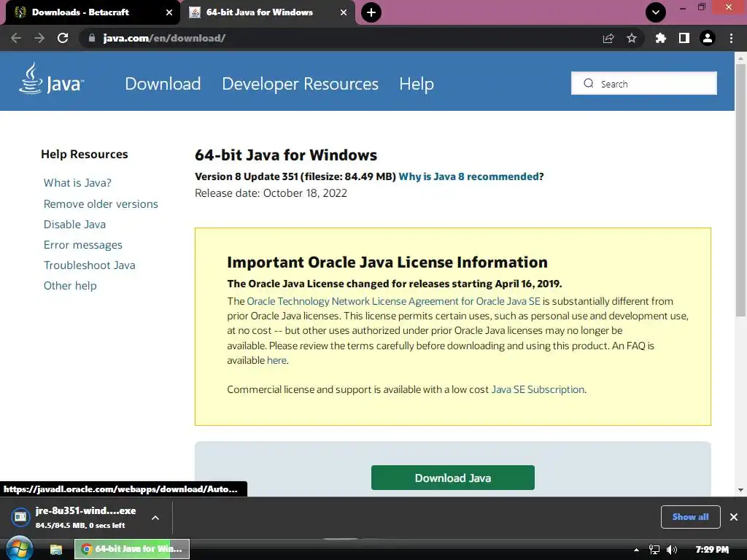Viewport: 747px width, 560px height.
Task: Open 'What is Java?' help link
Action: coord(77,183)
